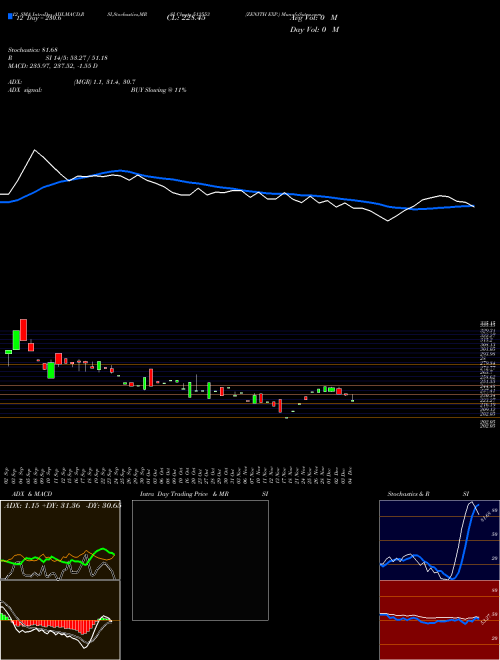This screenshot has height=660, width=500.
Task: Click the 'Intra Day Trading Price & MR' panel title
Action: click(184, 494)
